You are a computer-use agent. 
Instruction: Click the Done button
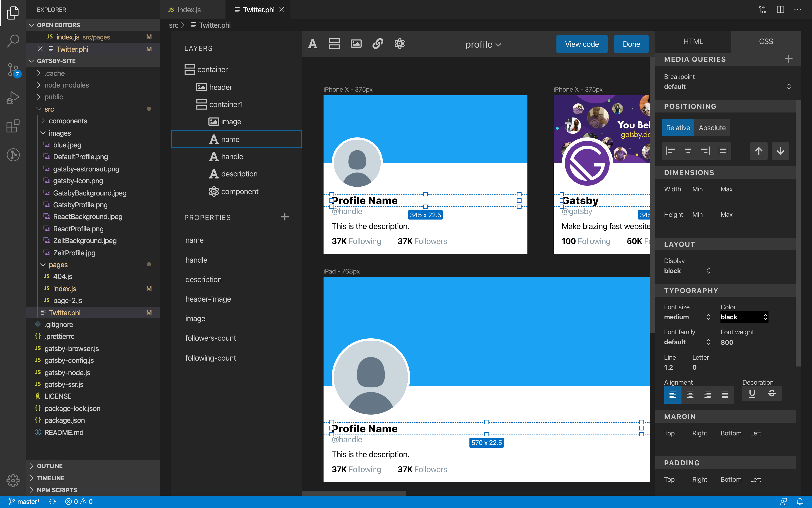631,44
